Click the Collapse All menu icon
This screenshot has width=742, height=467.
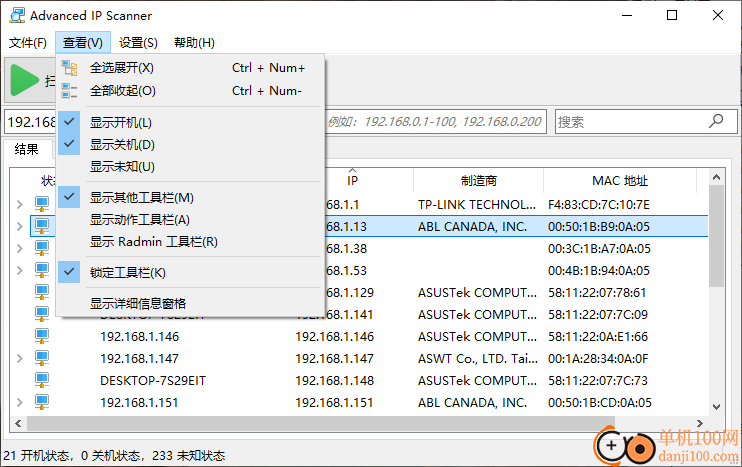69,90
